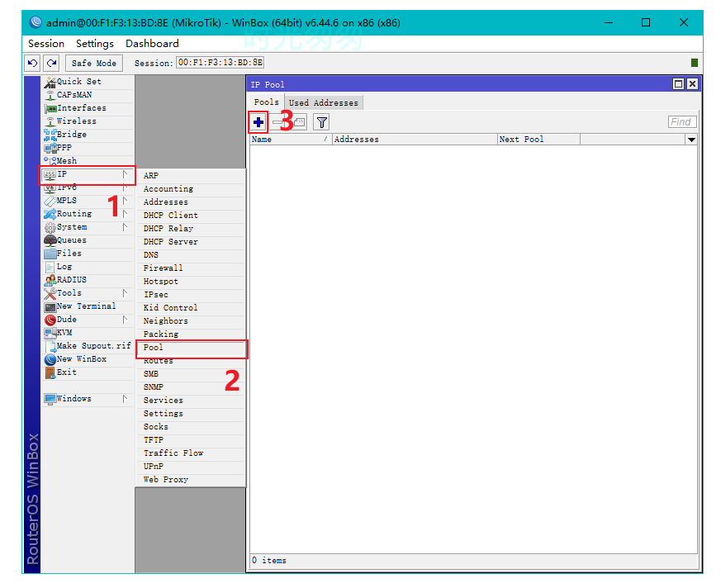Sort by the Next Pool column header
This screenshot has height=588, width=721.
coord(539,140)
